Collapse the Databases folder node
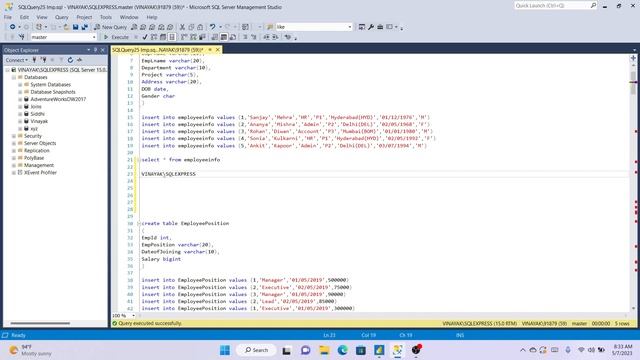Screen dimensions: 640x360 click(x=14, y=77)
